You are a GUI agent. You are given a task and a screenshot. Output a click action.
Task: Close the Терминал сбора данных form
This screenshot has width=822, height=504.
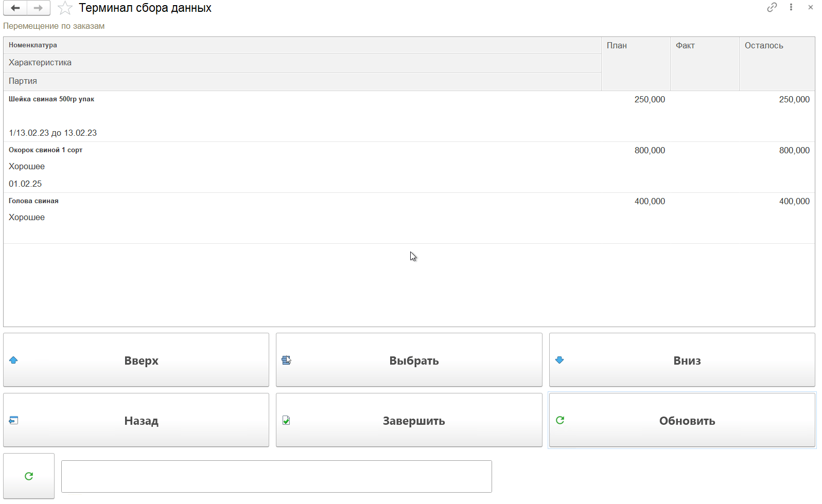811,7
